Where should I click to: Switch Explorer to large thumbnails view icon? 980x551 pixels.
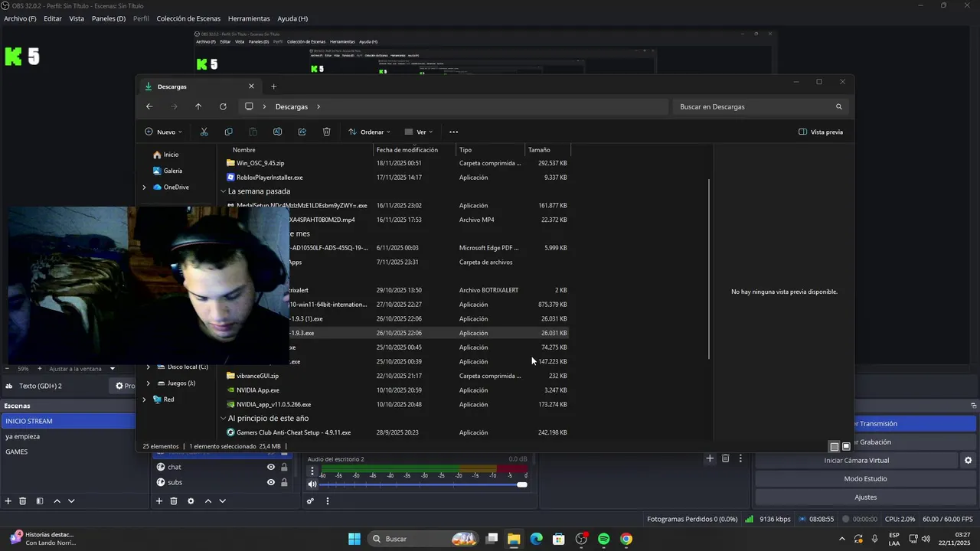pyautogui.click(x=846, y=446)
